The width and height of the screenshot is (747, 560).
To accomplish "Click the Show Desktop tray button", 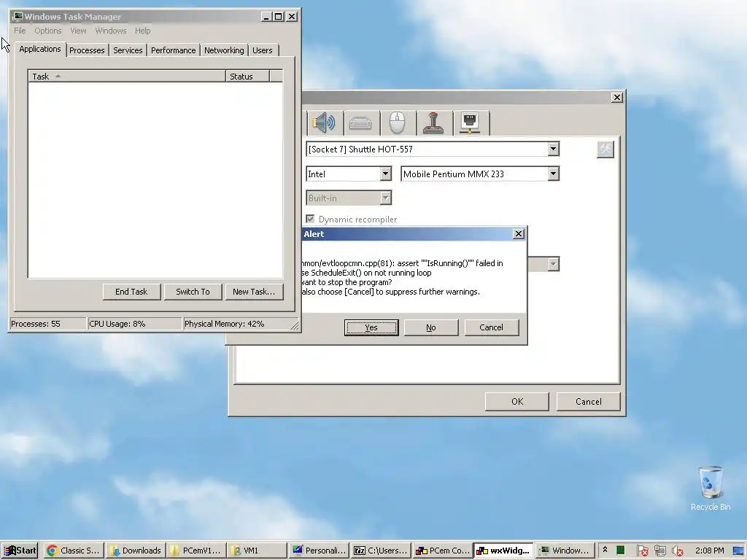I will tap(738, 551).
